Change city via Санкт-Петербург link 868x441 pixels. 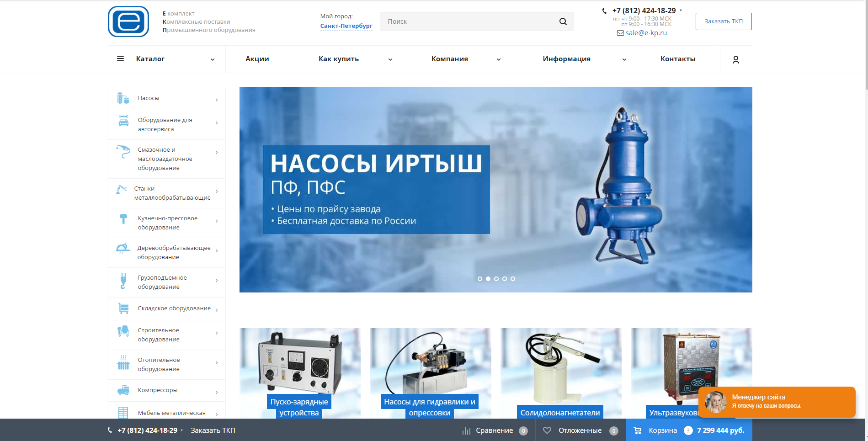click(x=346, y=26)
